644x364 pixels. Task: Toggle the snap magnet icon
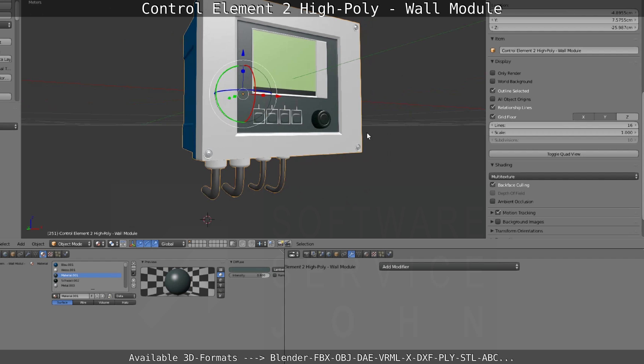[251, 244]
